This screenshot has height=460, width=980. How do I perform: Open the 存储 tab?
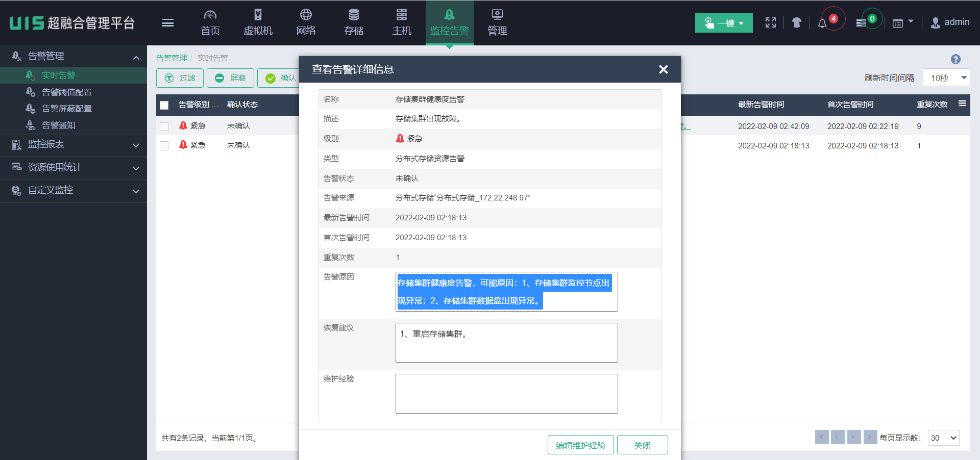coord(354,23)
